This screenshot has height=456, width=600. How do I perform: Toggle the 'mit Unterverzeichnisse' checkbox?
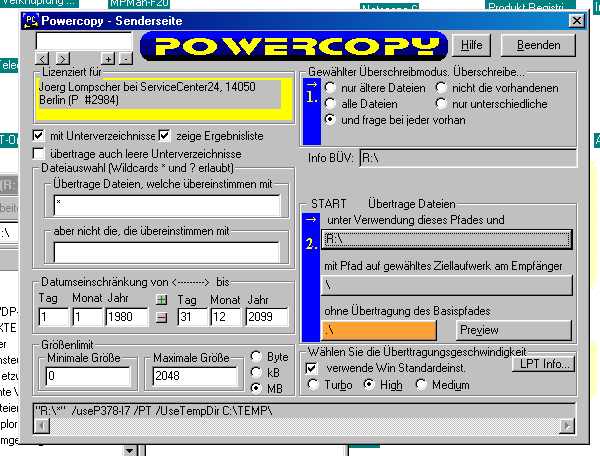(x=39, y=136)
